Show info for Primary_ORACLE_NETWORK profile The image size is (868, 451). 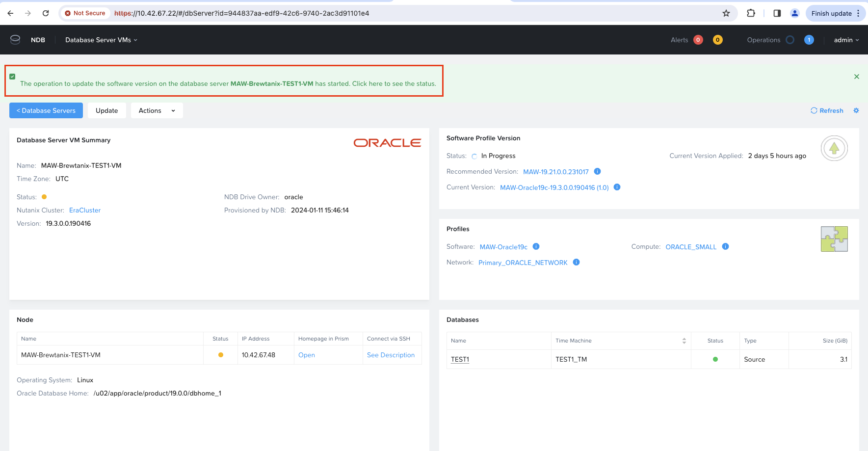coord(576,262)
